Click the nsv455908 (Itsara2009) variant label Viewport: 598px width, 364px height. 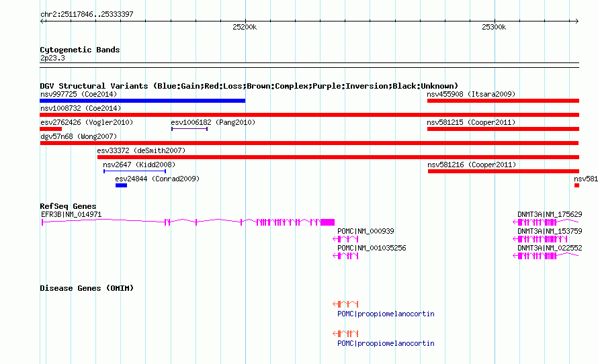coord(471,94)
